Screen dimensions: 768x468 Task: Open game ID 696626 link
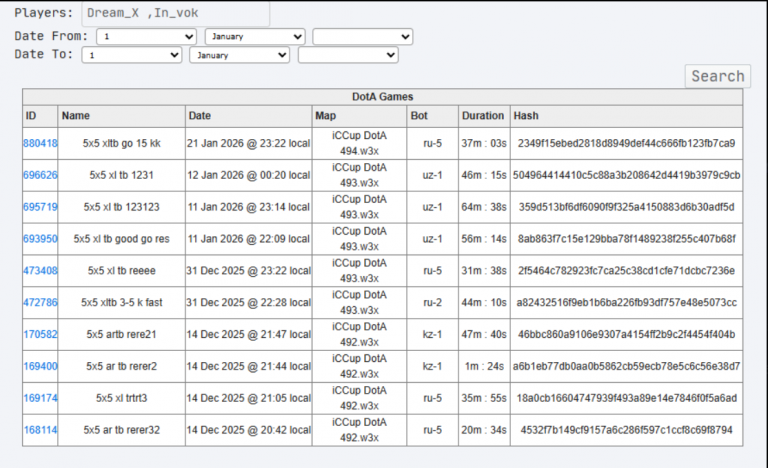pyautogui.click(x=40, y=175)
